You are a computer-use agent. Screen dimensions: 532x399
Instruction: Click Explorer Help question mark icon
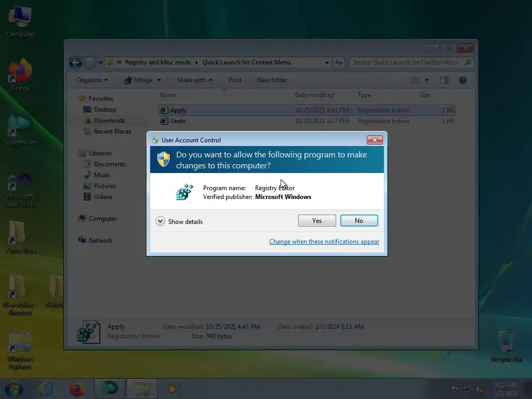tap(463, 80)
